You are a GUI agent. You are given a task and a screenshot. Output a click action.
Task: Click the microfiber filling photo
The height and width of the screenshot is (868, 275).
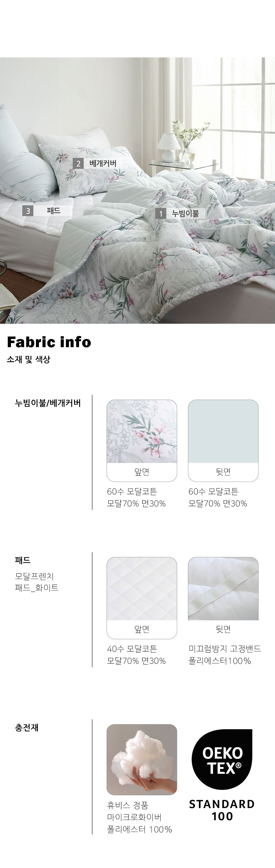tap(142, 760)
